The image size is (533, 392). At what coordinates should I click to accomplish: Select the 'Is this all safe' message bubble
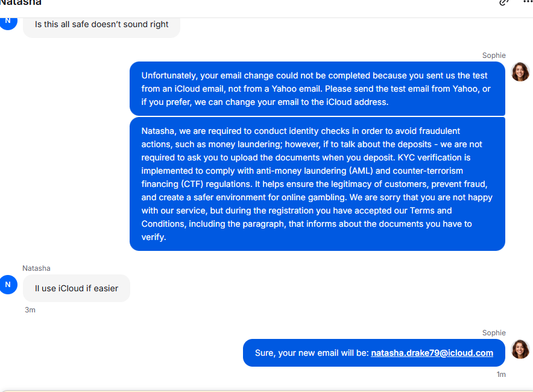[101, 25]
